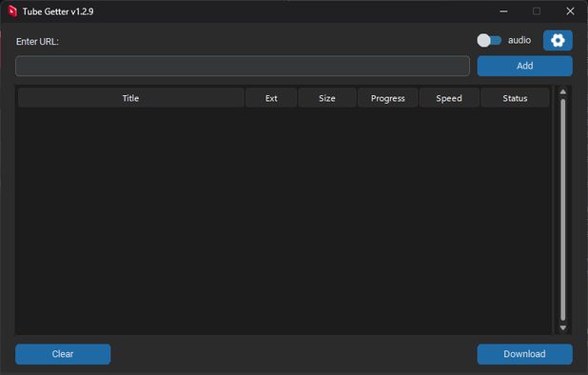Close the Tube Getter window
The image size is (588, 375).
[x=570, y=11]
